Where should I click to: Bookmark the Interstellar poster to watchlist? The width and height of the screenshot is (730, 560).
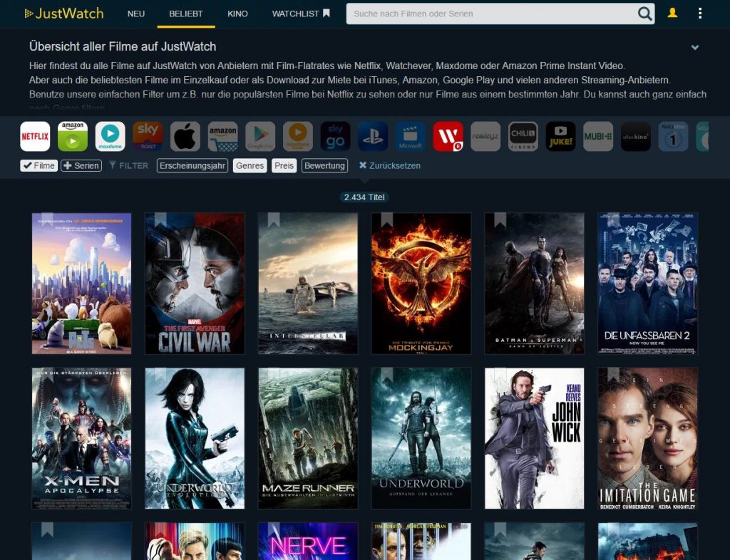pyautogui.click(x=274, y=219)
